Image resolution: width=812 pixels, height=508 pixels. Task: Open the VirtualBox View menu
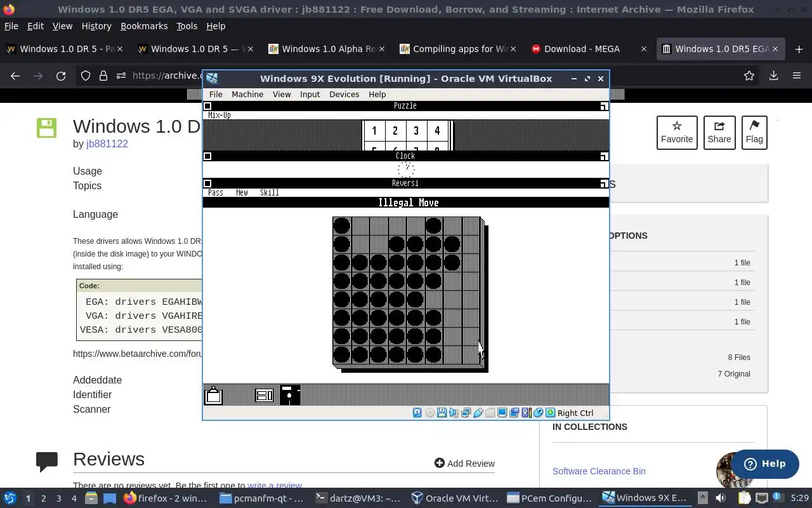pos(282,94)
